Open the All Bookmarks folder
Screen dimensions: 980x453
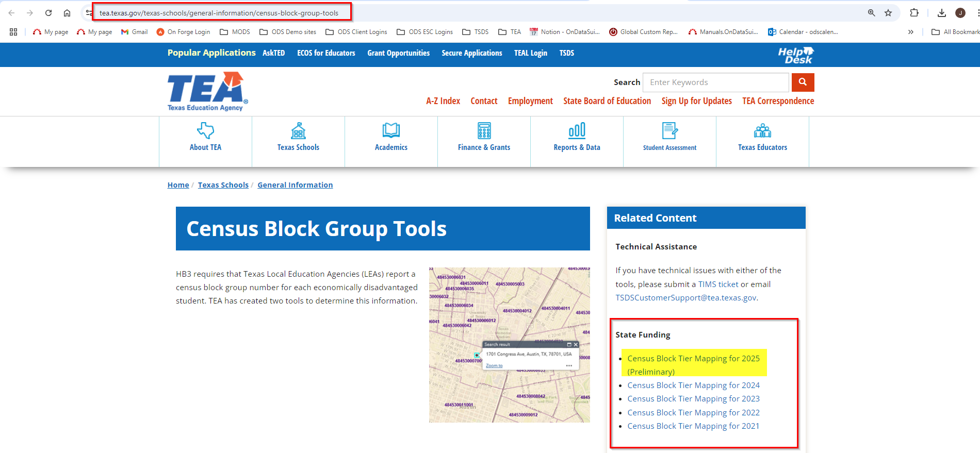955,32
